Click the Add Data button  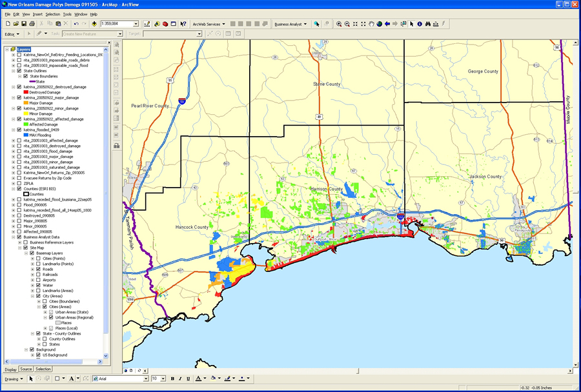94,24
